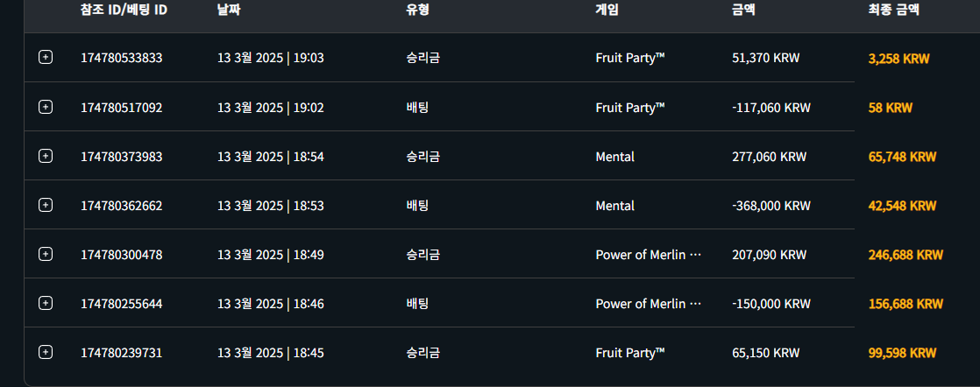Click Fruit Party game at 18:45
The image size is (980, 387).
pos(630,353)
